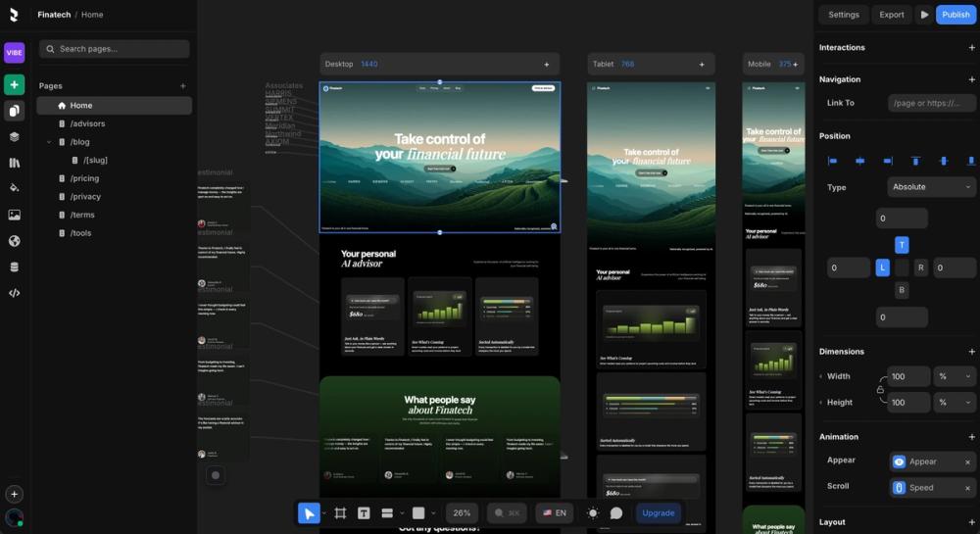Screen dimensions: 980x534
Task: Add a new page with the plus
Action: [183, 86]
